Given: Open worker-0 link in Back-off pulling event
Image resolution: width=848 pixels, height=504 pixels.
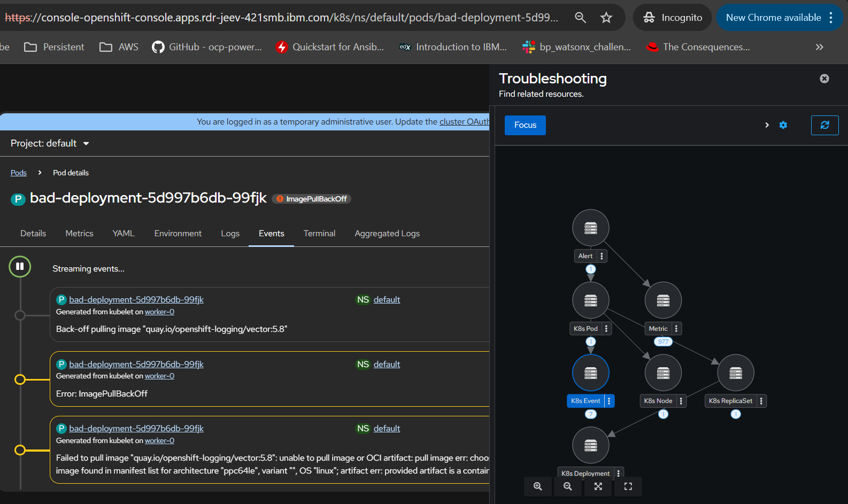Looking at the screenshot, I should 159,312.
